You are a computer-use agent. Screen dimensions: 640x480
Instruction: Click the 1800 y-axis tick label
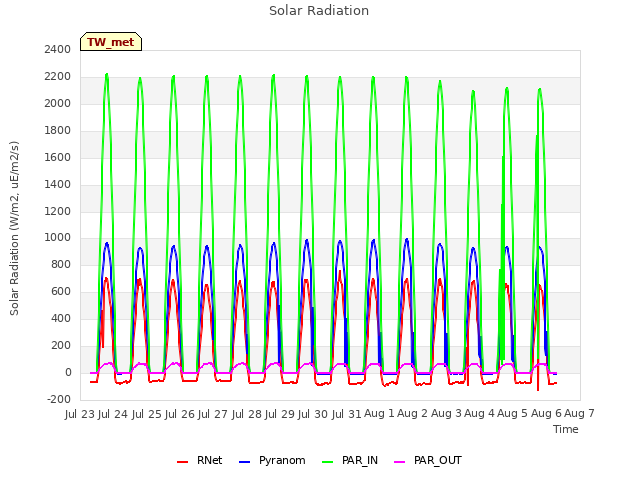point(58,130)
